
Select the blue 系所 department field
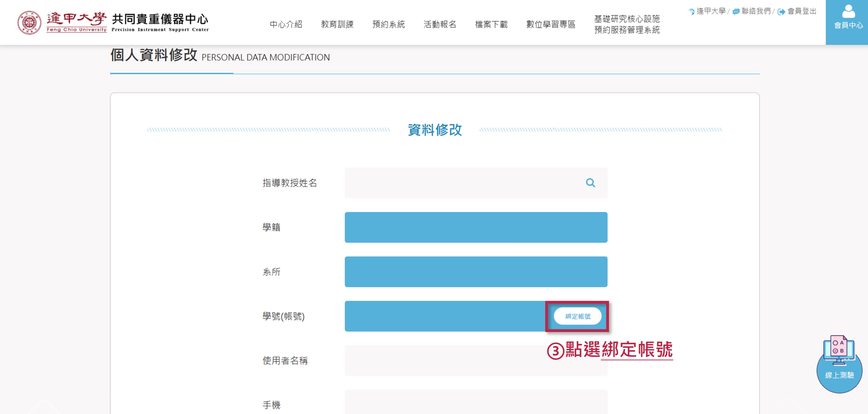tap(476, 272)
